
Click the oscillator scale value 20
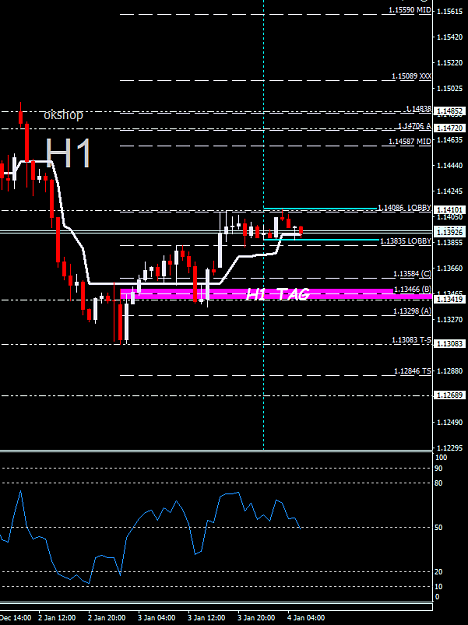tap(439, 572)
